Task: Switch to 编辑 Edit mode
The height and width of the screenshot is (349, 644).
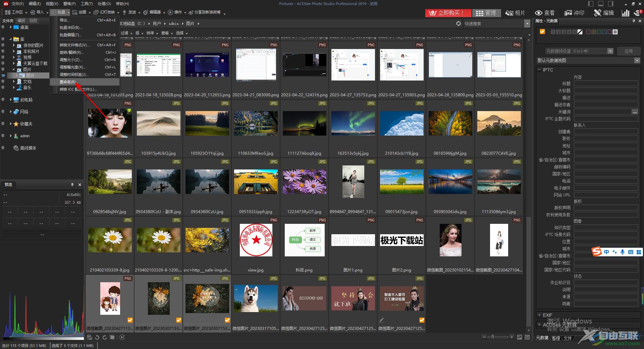Action: [604, 13]
